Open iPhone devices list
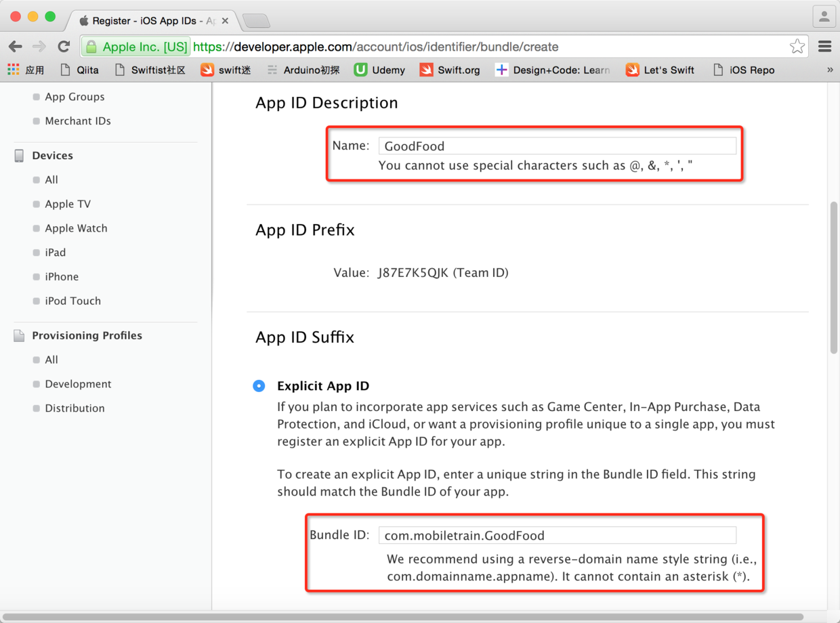The height and width of the screenshot is (623, 840). pos(62,277)
